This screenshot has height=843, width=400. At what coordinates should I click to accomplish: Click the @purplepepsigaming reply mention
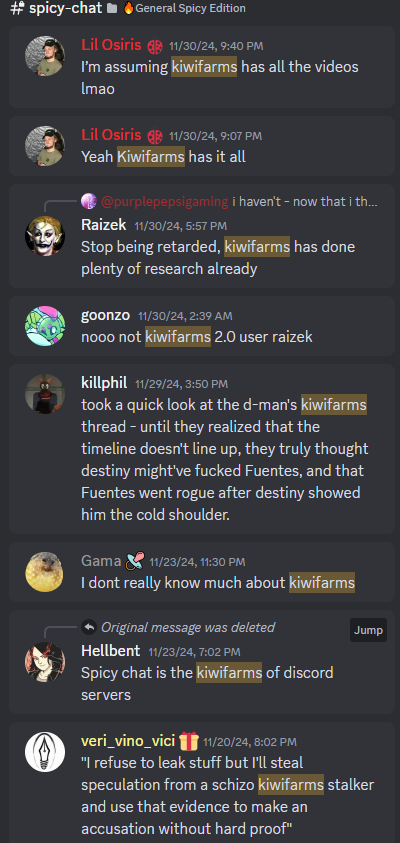[164, 202]
